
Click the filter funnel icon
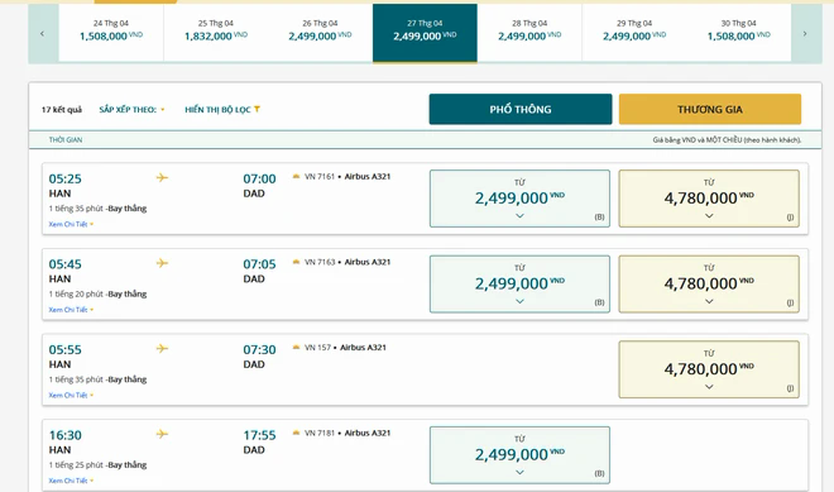[257, 109]
